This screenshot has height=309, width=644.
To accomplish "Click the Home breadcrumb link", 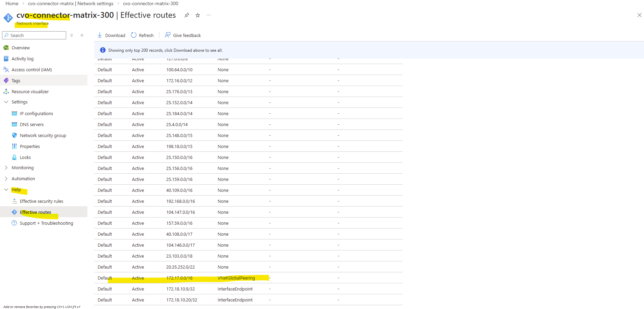I will 12,3.
